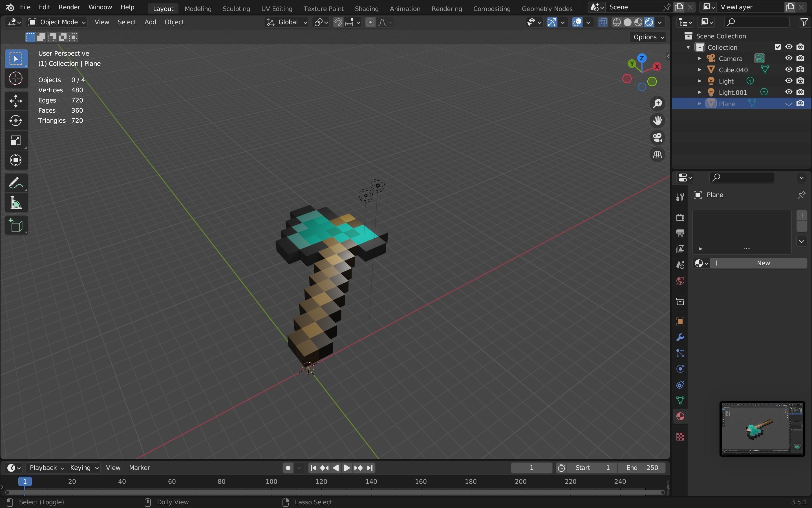This screenshot has width=812, height=508.
Task: Click the Zoom view magnifier icon
Action: point(657,104)
